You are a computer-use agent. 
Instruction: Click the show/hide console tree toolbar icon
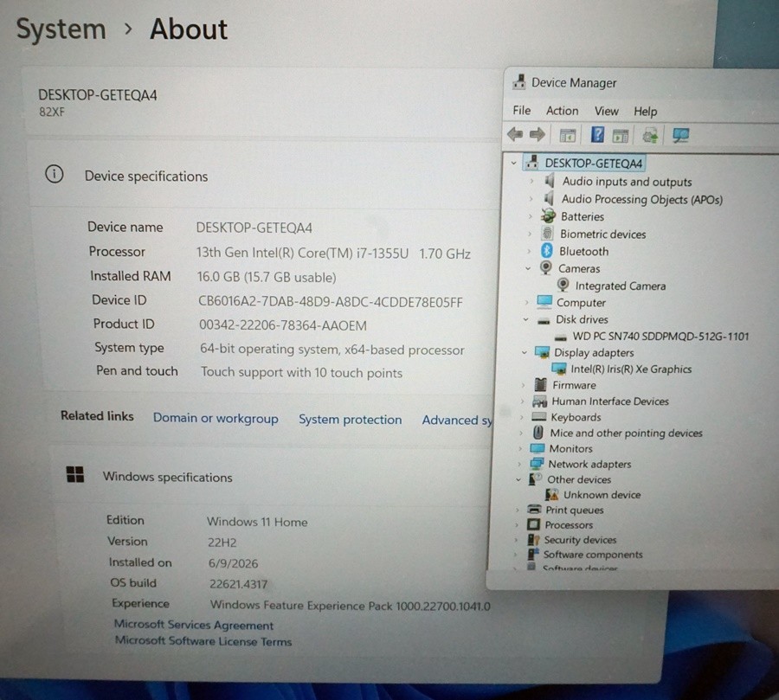coord(567,135)
